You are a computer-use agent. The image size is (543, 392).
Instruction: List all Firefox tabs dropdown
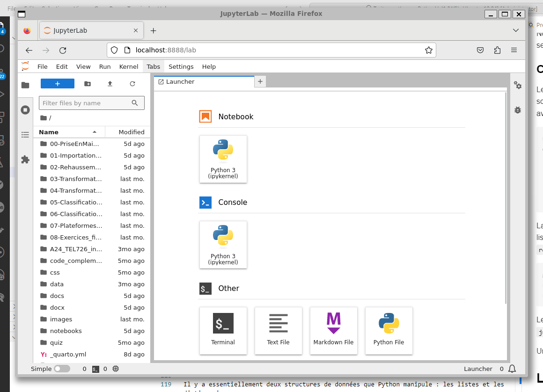tap(516, 30)
